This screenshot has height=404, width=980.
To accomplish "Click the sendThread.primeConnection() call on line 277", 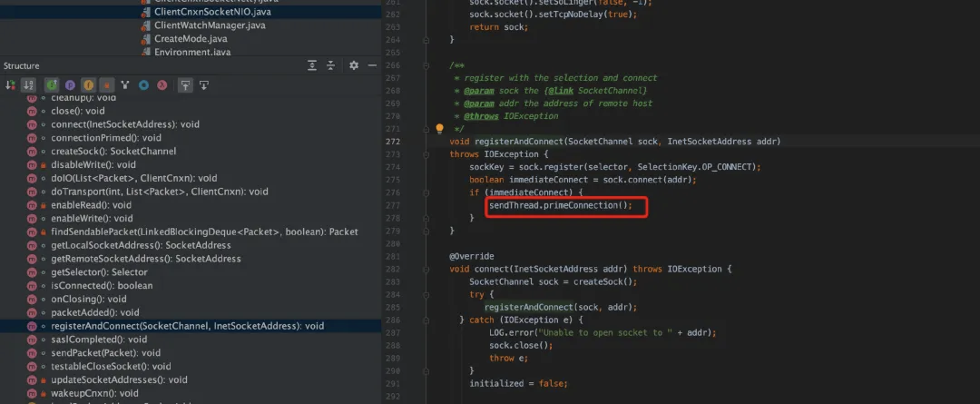I will pyautogui.click(x=561, y=205).
